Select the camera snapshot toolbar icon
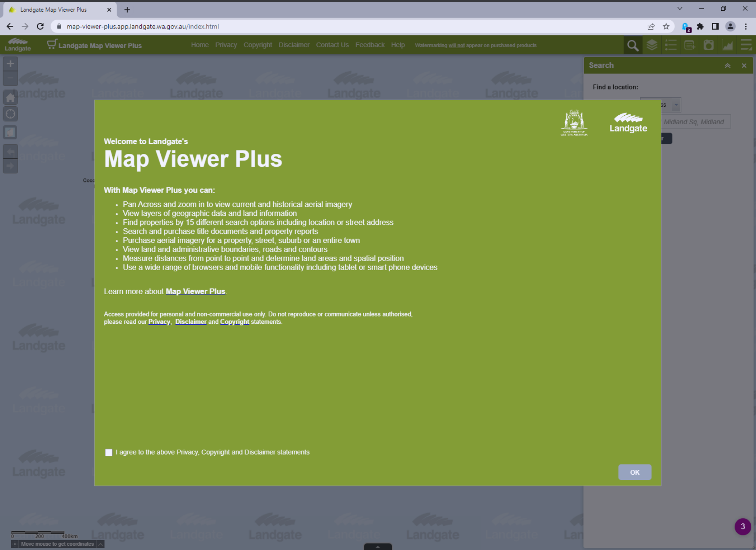The height and width of the screenshot is (550, 756). (x=708, y=45)
